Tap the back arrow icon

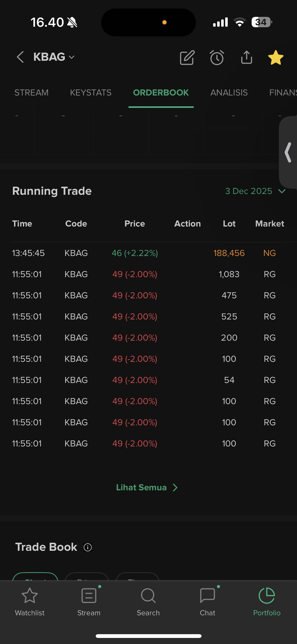click(20, 57)
